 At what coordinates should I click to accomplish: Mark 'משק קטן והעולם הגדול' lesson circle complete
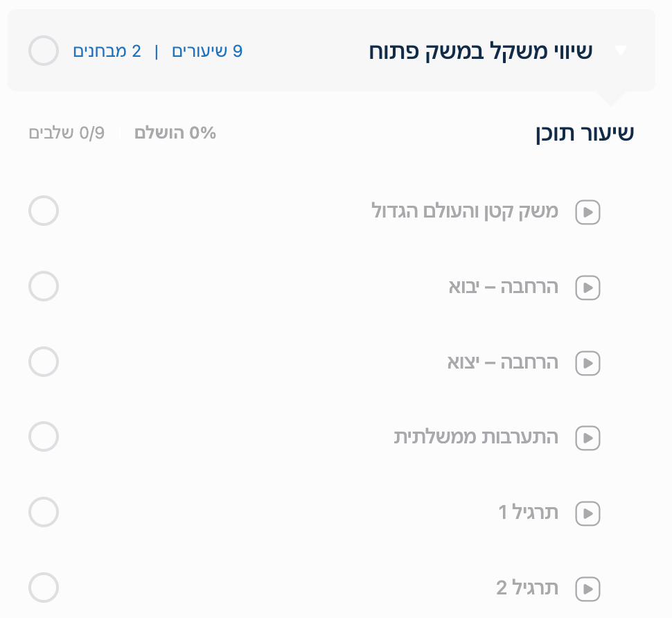coord(44,211)
